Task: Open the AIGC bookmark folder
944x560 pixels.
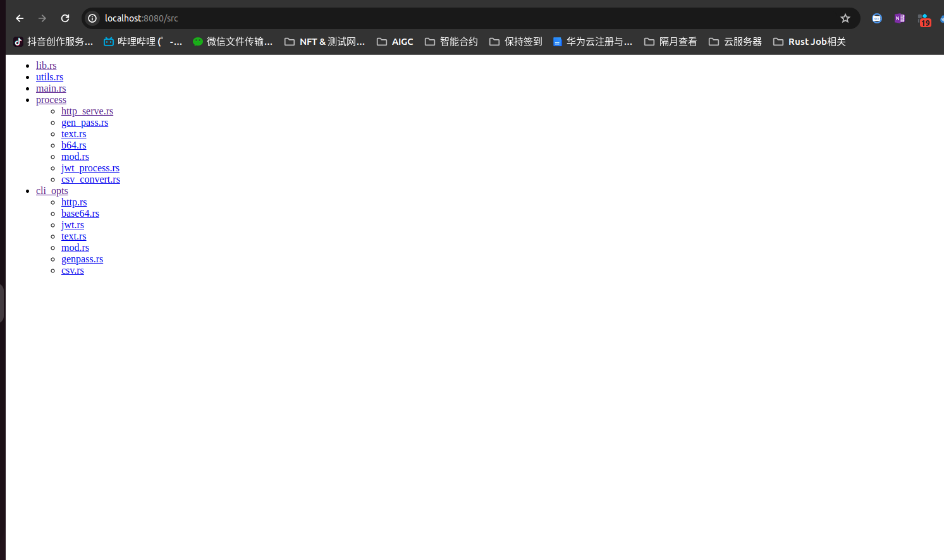Action: pos(395,42)
